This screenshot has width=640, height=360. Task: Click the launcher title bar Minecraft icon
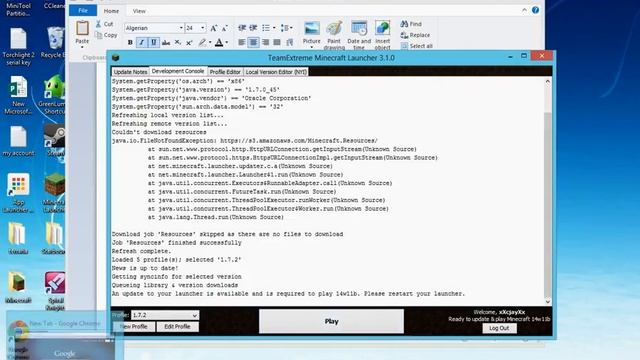pos(116,58)
